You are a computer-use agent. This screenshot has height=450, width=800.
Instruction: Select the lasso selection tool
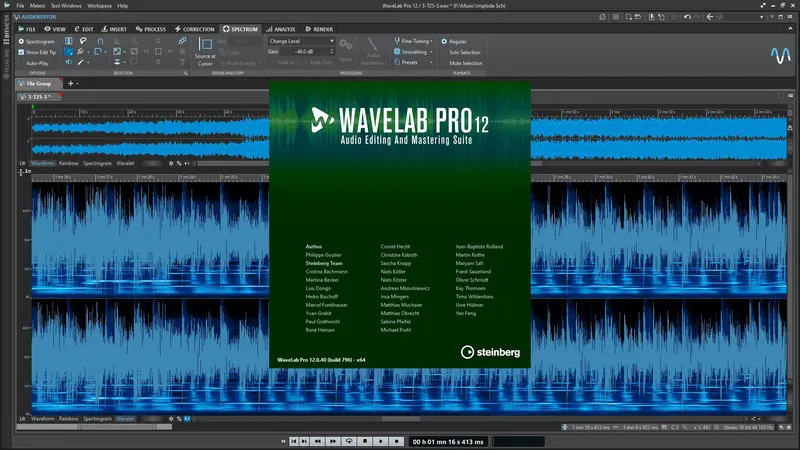[x=83, y=41]
